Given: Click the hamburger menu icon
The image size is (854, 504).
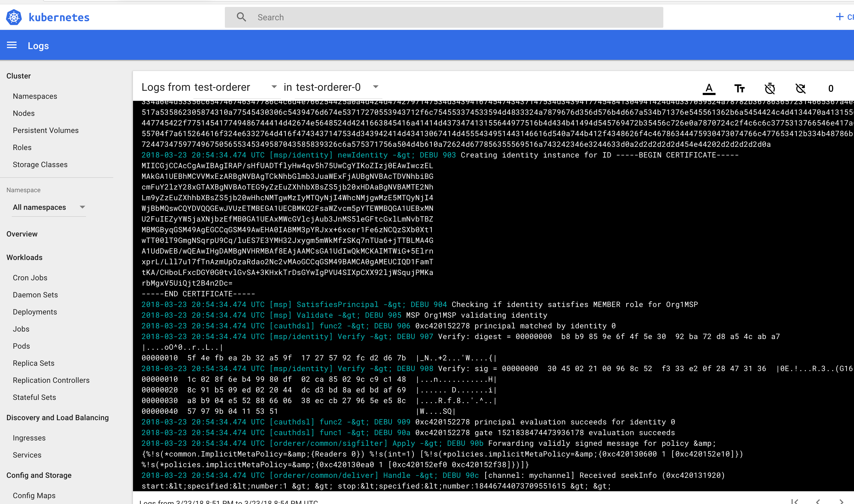Looking at the screenshot, I should (11, 46).
